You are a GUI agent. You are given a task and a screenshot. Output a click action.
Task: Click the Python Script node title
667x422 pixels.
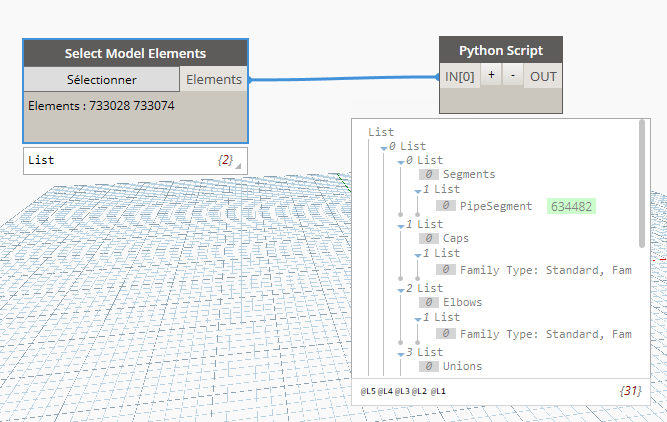tap(501, 50)
